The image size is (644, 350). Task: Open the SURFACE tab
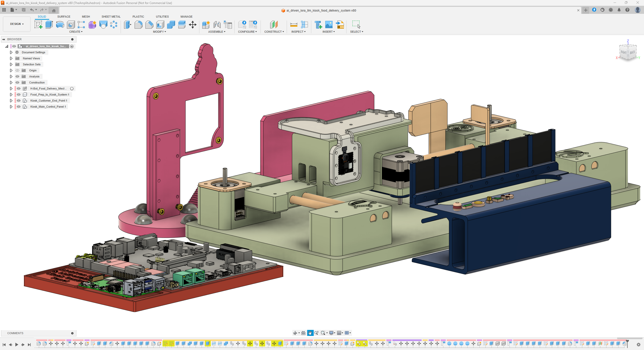tap(64, 17)
